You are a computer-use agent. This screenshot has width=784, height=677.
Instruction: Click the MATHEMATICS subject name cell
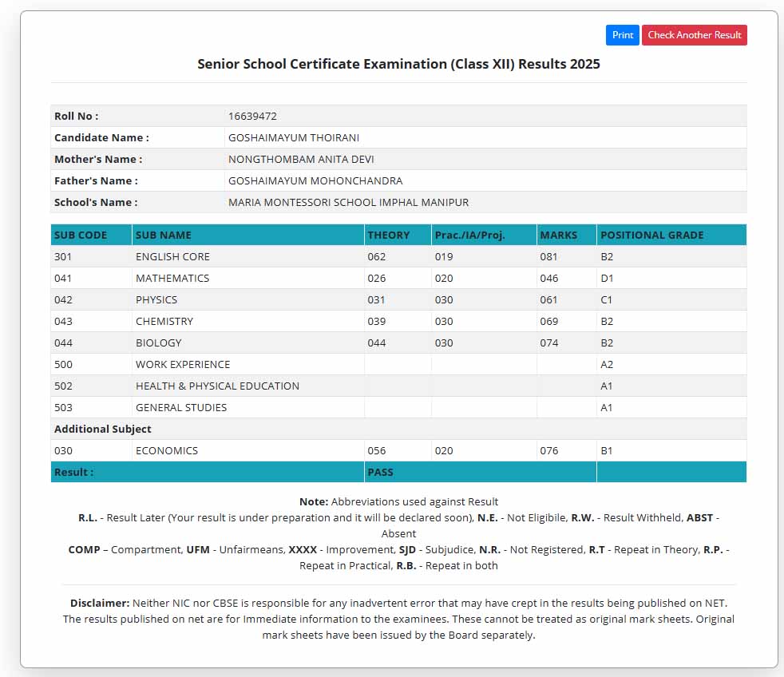tap(172, 279)
